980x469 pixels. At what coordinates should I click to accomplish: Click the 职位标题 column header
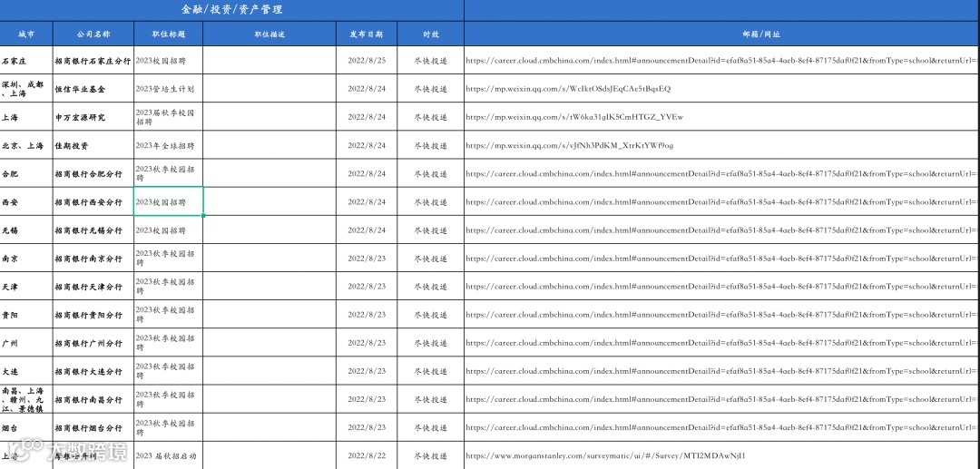coord(168,34)
